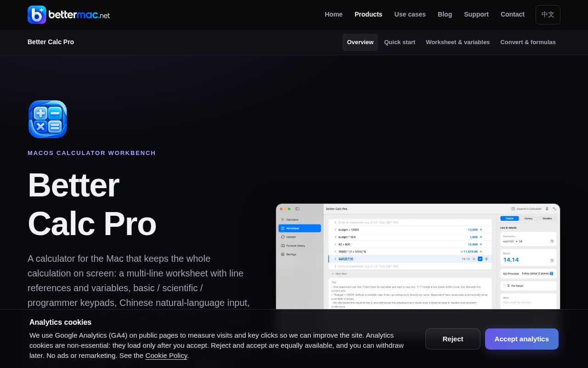Visit the Blog nav item
The image size is (588, 368).
pos(445,14)
